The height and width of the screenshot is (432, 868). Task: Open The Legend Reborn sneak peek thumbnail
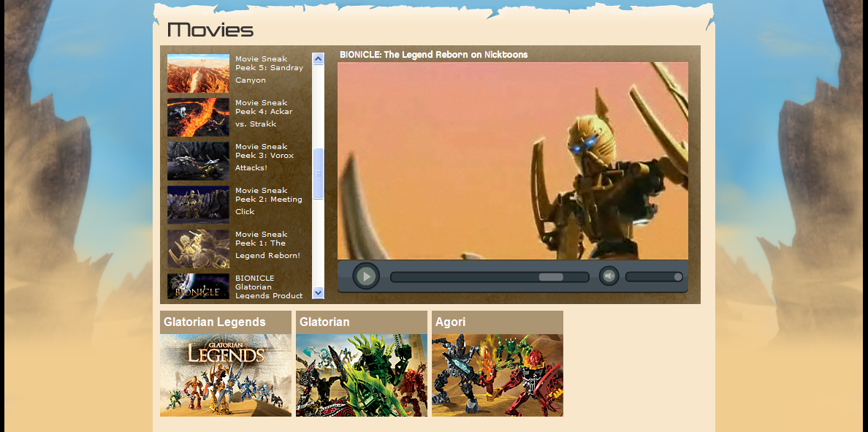(x=198, y=249)
